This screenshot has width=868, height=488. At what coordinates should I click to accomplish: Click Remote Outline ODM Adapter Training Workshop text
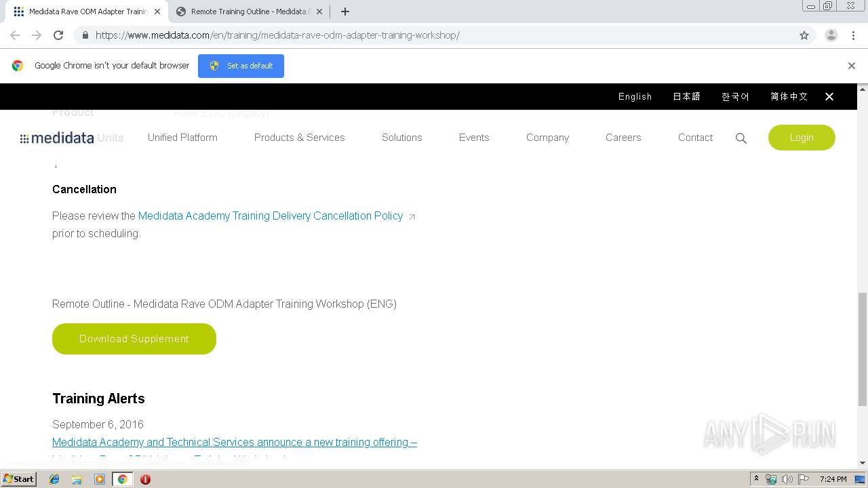[224, 304]
